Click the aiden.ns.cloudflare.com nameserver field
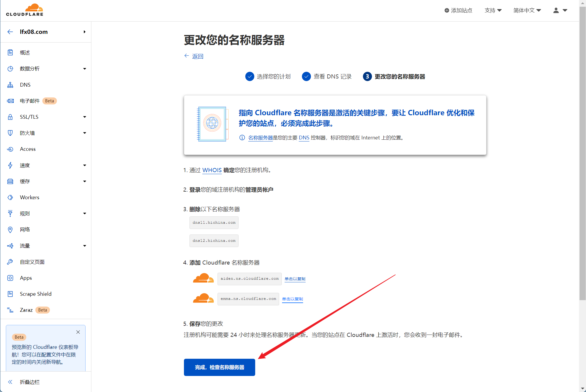 (x=250, y=279)
